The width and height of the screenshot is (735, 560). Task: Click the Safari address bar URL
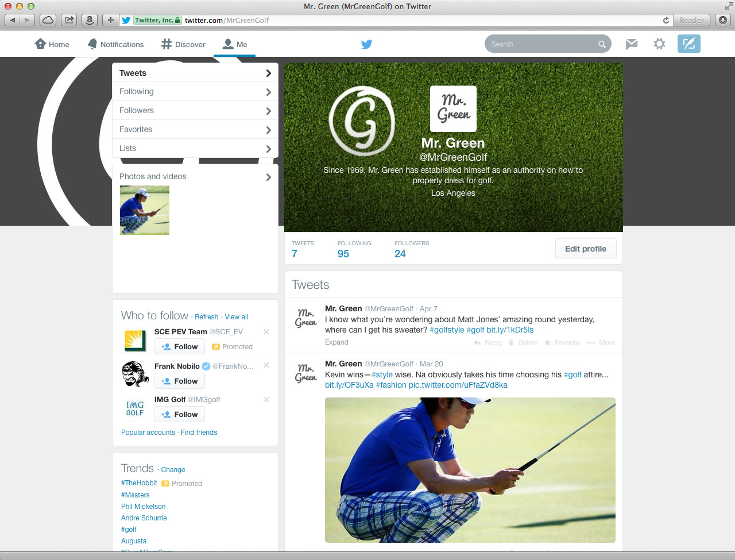[x=227, y=20]
